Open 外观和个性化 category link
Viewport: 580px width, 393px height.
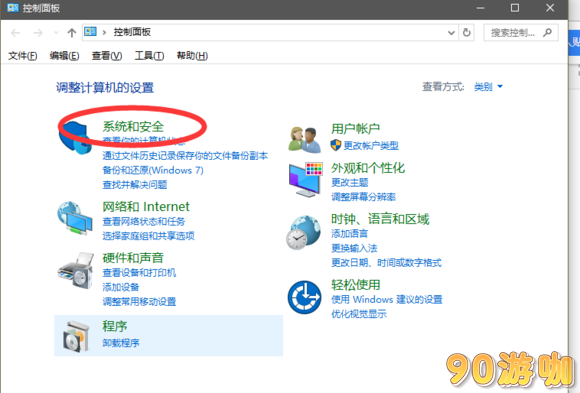click(368, 168)
